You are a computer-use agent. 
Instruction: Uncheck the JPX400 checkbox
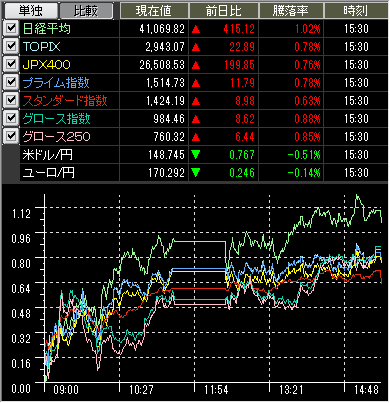pos(11,64)
